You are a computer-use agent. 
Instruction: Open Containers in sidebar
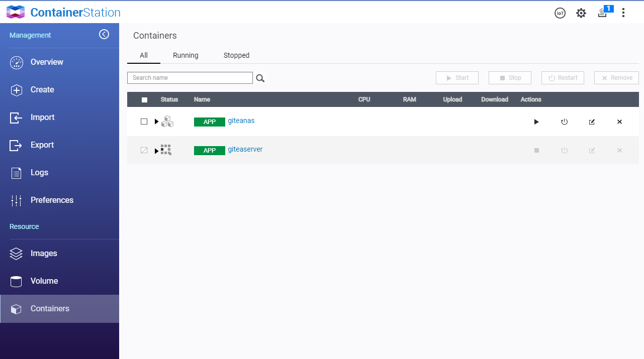(59, 309)
